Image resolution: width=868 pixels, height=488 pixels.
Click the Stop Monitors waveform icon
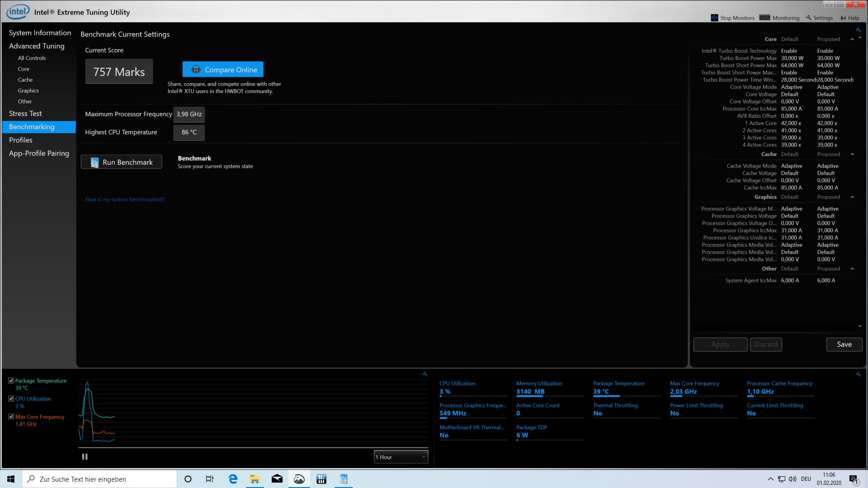(x=714, y=18)
